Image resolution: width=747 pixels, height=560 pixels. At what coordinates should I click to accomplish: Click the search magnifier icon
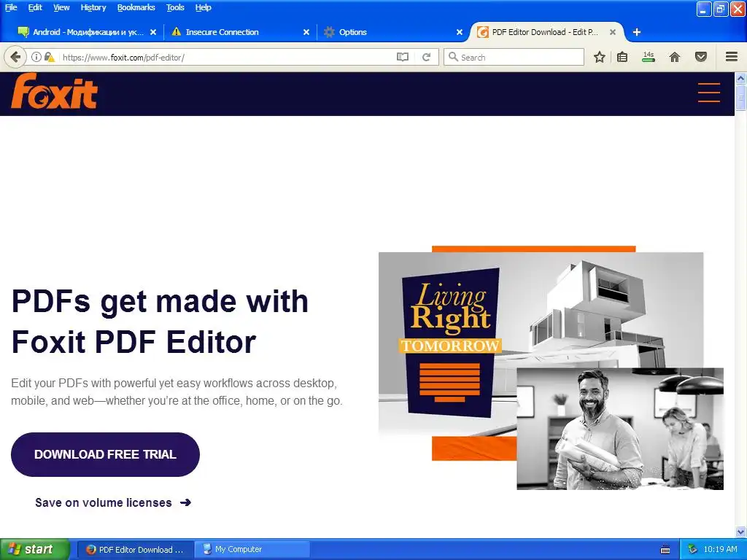[453, 57]
